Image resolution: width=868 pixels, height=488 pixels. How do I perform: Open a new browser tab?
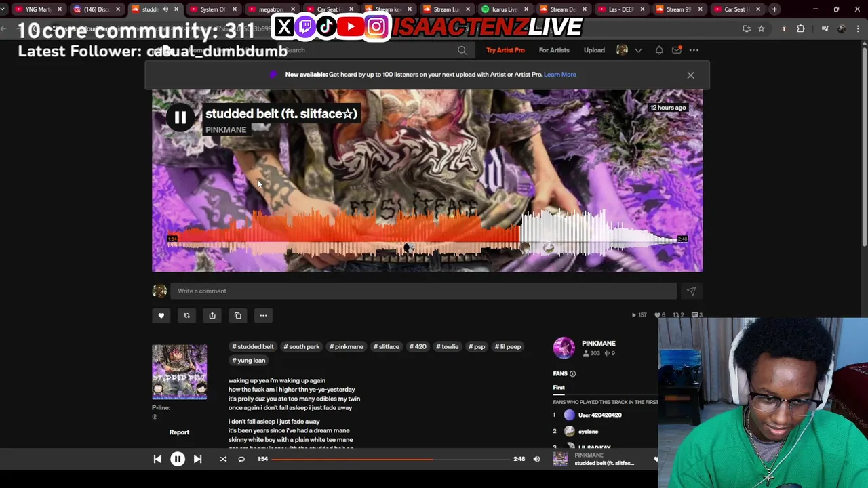tap(774, 9)
